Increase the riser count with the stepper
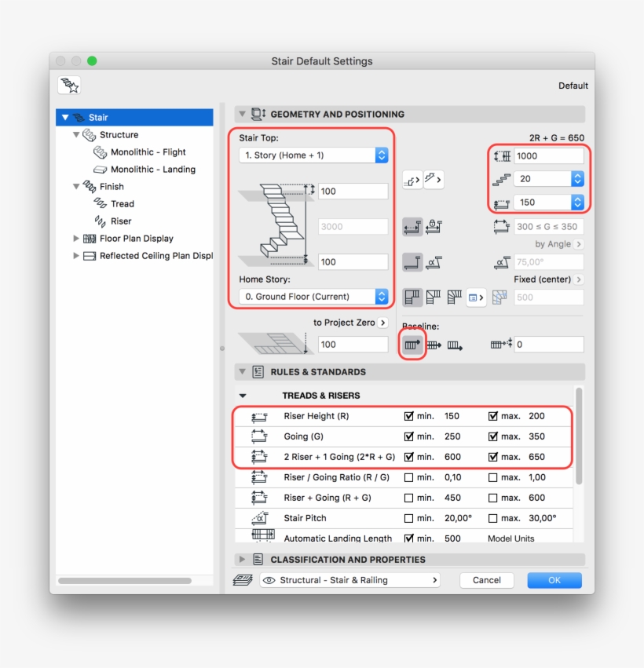The image size is (644, 668). [577, 175]
